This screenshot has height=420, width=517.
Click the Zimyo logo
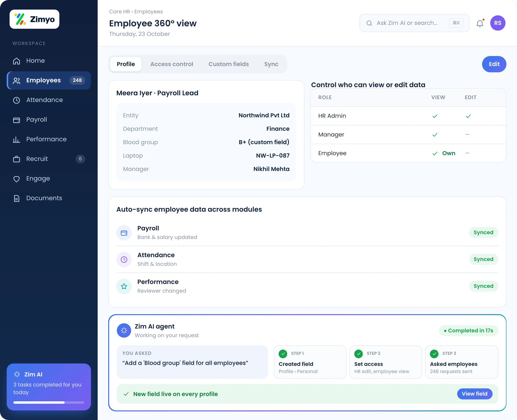(34, 19)
